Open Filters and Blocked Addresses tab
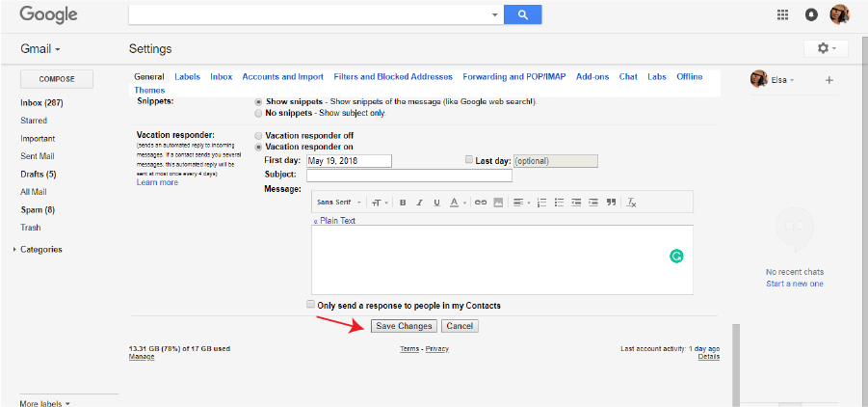The height and width of the screenshot is (407, 868). [x=393, y=77]
